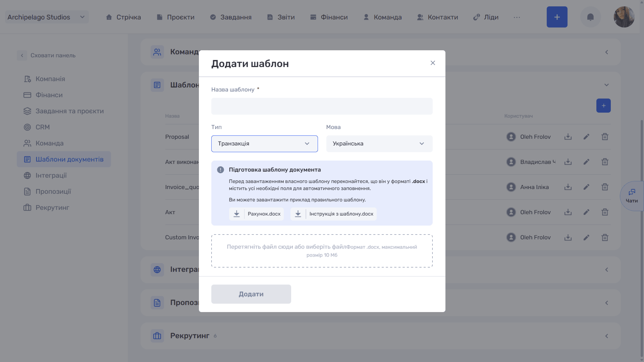This screenshot has height=362, width=644.
Task: Expand the Рекрутинг section chevron
Action: pyautogui.click(x=606, y=336)
